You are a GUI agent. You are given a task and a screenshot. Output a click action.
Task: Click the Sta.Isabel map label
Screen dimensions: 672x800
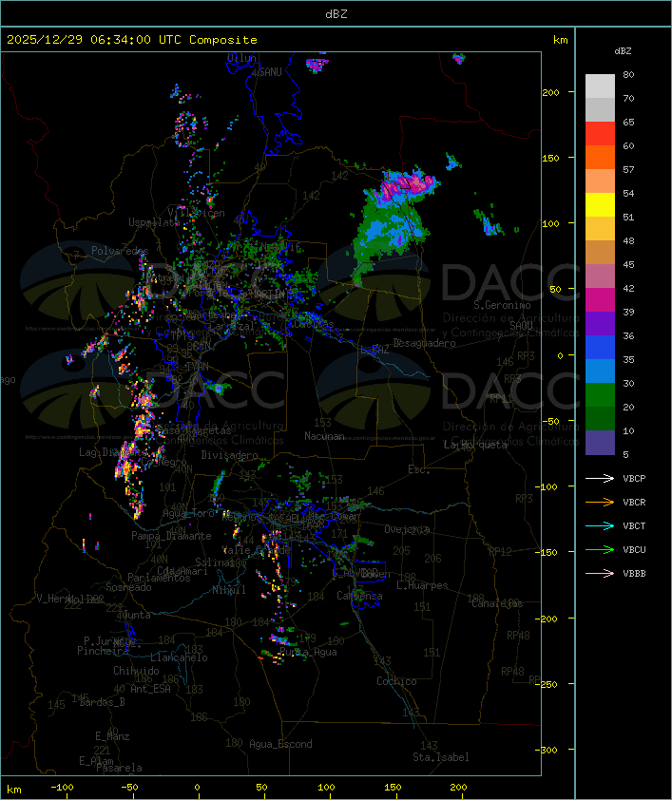(x=441, y=757)
